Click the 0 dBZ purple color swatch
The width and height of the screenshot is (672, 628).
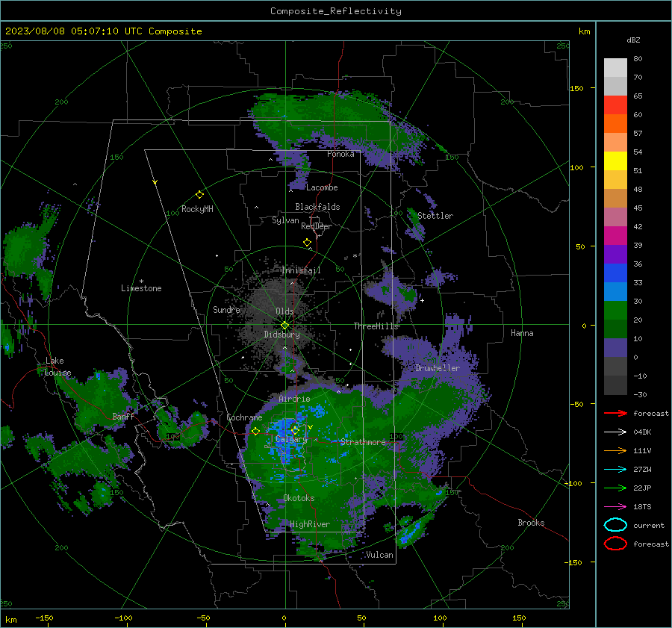tap(615, 347)
